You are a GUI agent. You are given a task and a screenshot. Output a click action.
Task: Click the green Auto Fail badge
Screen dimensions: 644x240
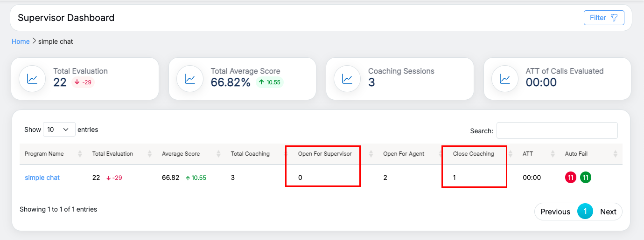[586, 178]
